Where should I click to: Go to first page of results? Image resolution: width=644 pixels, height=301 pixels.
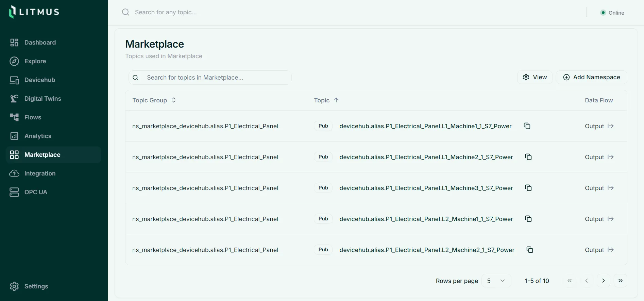[570, 281]
